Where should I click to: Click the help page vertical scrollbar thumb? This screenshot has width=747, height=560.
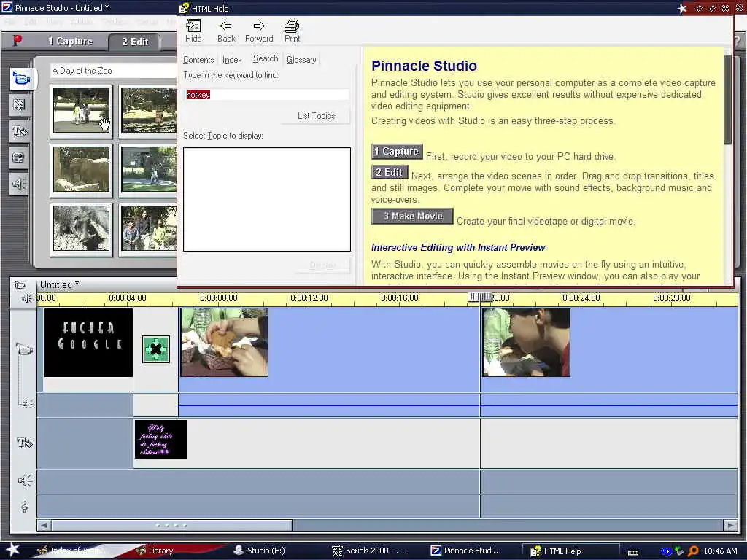tap(727, 99)
